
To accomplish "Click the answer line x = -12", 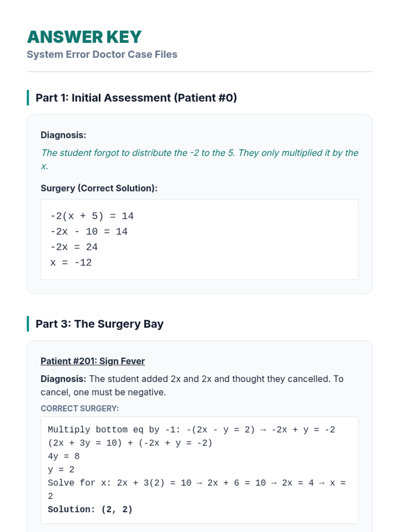I will 71,263.
